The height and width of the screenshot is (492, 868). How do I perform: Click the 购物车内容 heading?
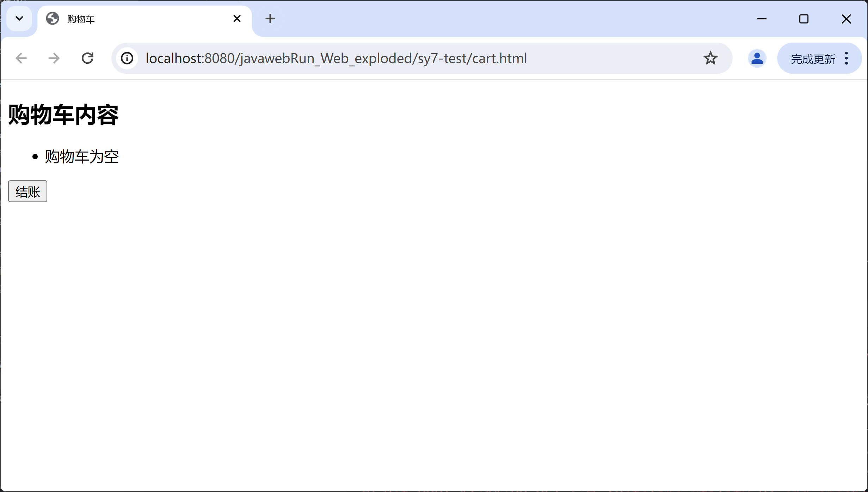click(63, 115)
